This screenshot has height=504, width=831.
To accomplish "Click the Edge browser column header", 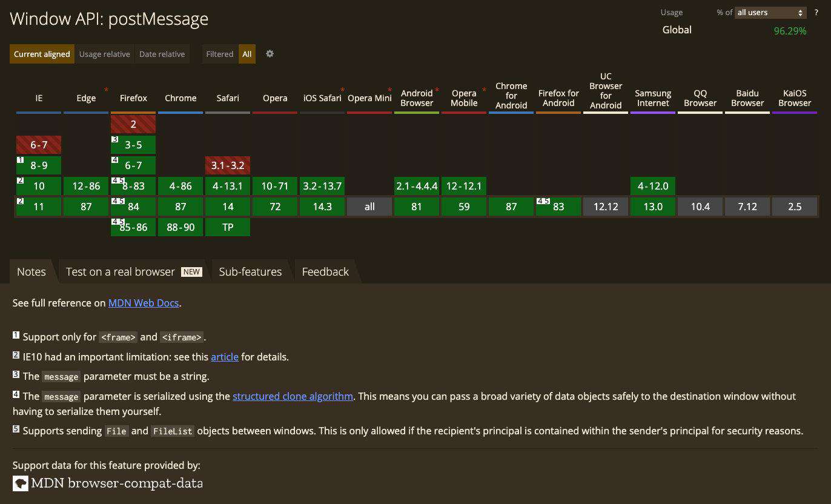I will 86,98.
